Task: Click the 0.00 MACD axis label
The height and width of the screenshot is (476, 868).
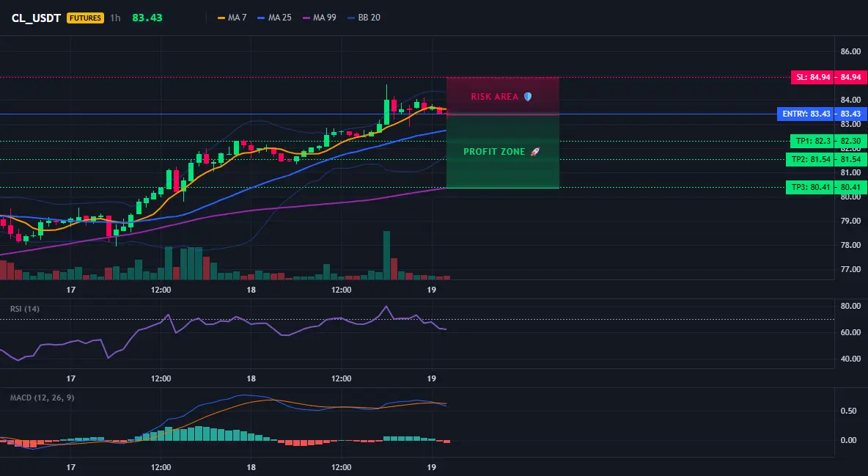Action: (x=849, y=440)
